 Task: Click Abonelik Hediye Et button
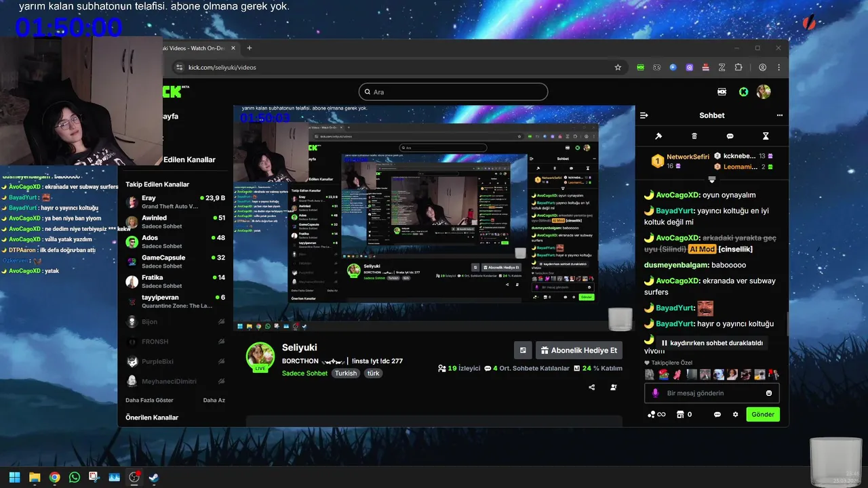[x=579, y=350]
